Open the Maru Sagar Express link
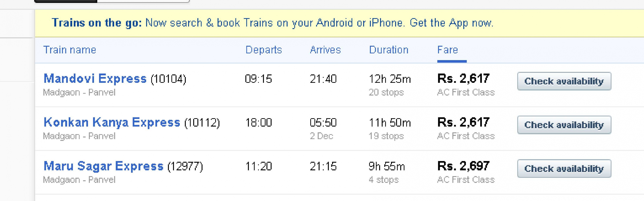Screen dimensions: 644x201 click(103, 166)
